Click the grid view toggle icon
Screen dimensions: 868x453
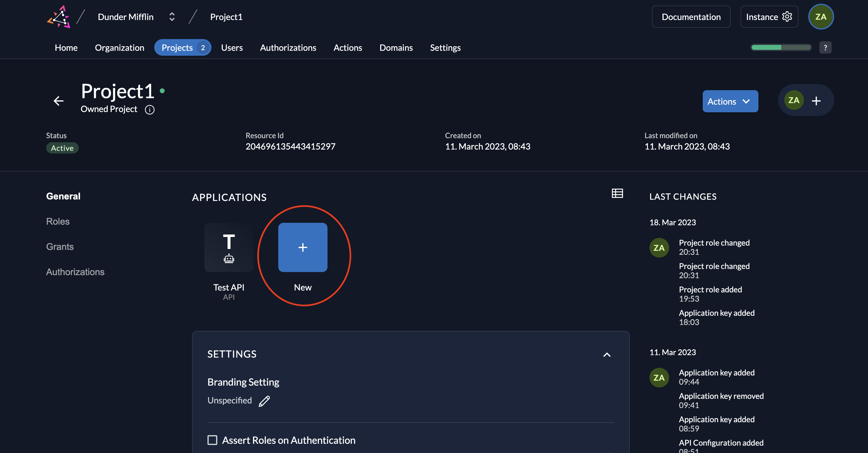618,194
